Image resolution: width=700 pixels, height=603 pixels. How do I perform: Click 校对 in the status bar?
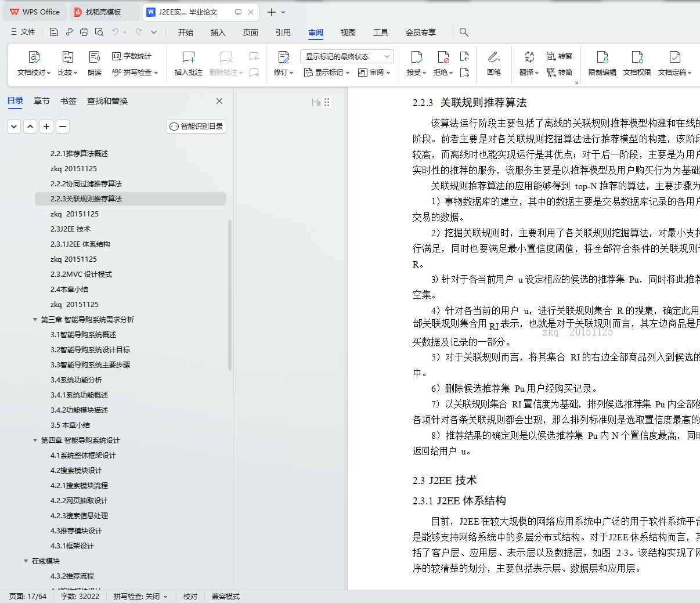(x=190, y=597)
